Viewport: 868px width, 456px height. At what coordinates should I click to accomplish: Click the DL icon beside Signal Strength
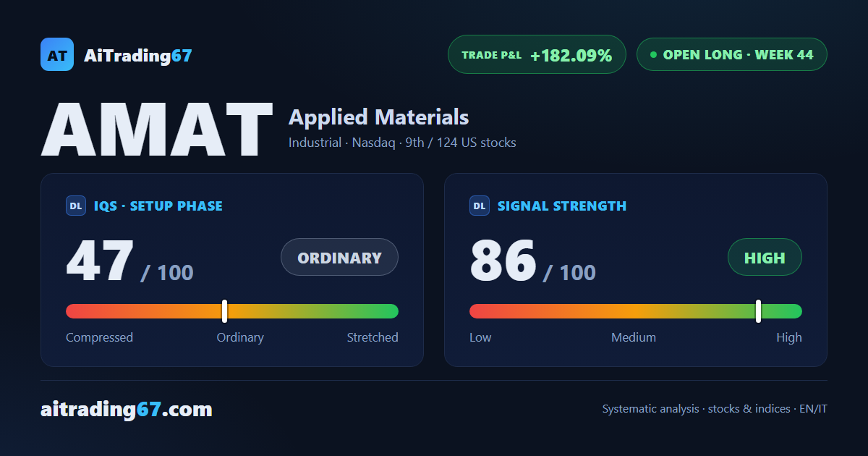[480, 206]
